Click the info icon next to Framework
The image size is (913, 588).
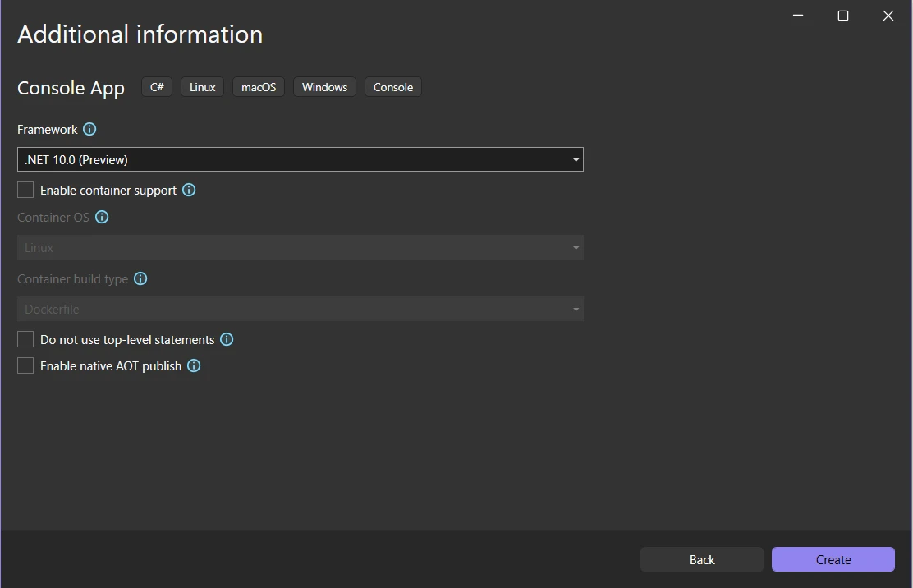[x=90, y=130]
